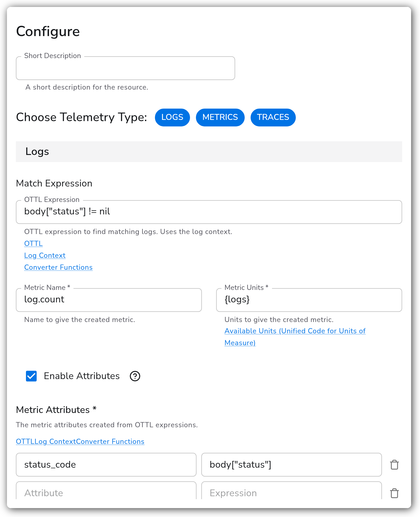
Task: Click the Metric Name field with log.count
Action: click(109, 300)
